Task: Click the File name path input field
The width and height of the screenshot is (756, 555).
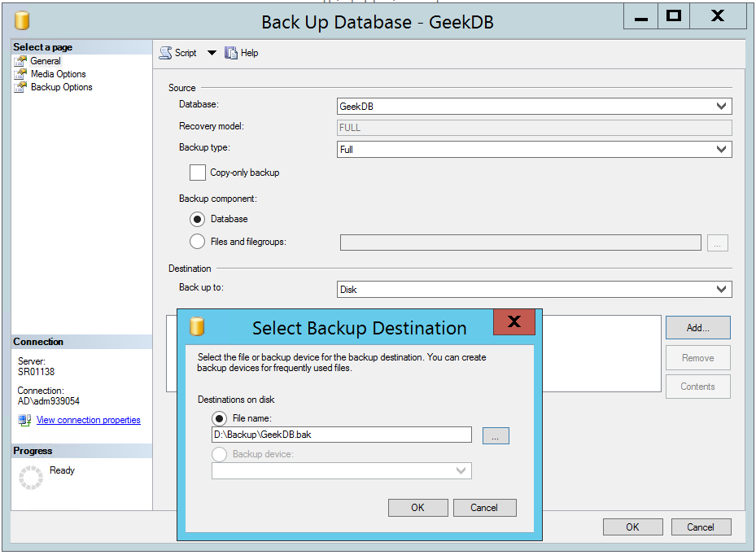Action: point(341,435)
